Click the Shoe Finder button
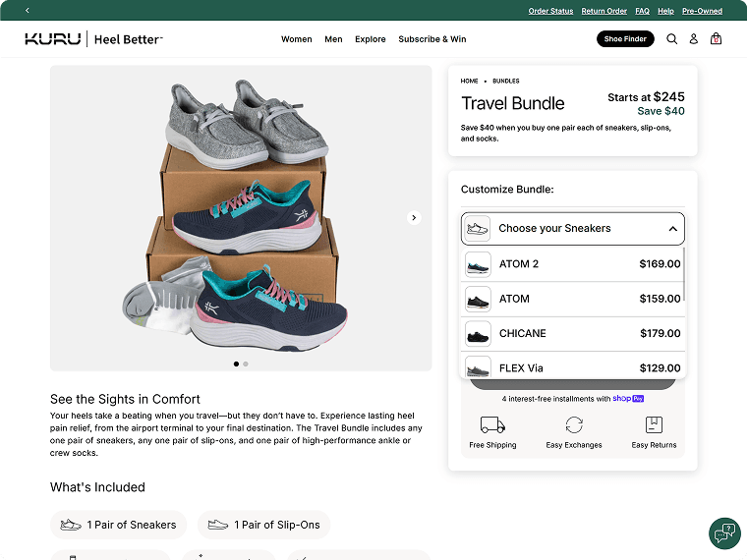 [x=625, y=39]
